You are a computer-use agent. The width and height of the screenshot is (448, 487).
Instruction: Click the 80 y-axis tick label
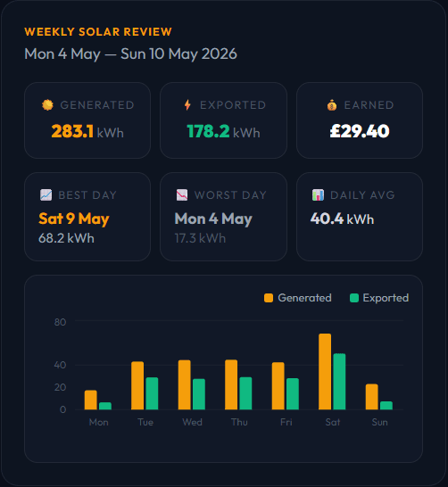tap(60, 322)
